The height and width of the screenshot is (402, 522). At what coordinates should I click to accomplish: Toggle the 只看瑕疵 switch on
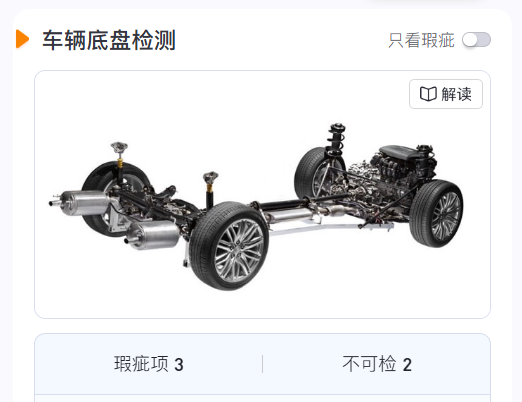click(476, 40)
